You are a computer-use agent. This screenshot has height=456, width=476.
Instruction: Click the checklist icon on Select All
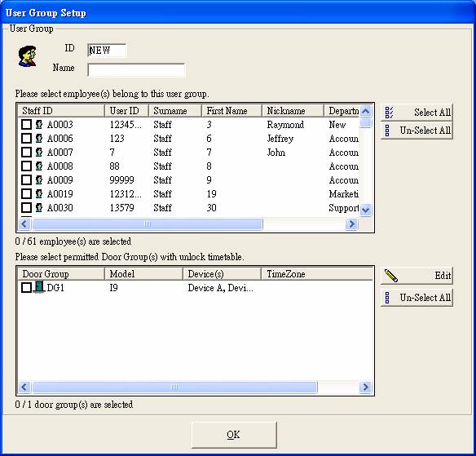tap(389, 113)
